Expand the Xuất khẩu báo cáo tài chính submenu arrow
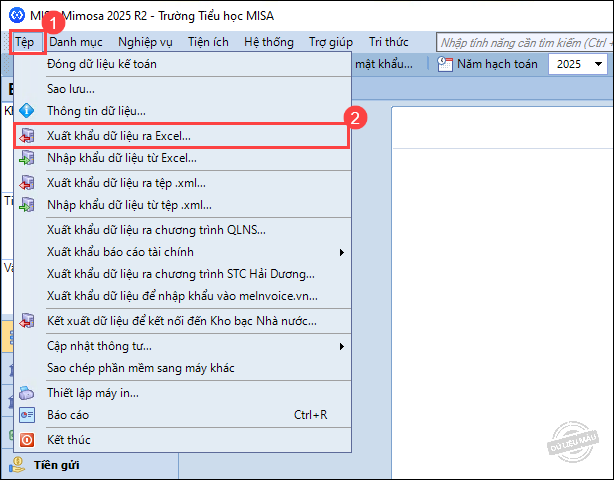Image resolution: width=614 pixels, height=480 pixels. coord(342,253)
